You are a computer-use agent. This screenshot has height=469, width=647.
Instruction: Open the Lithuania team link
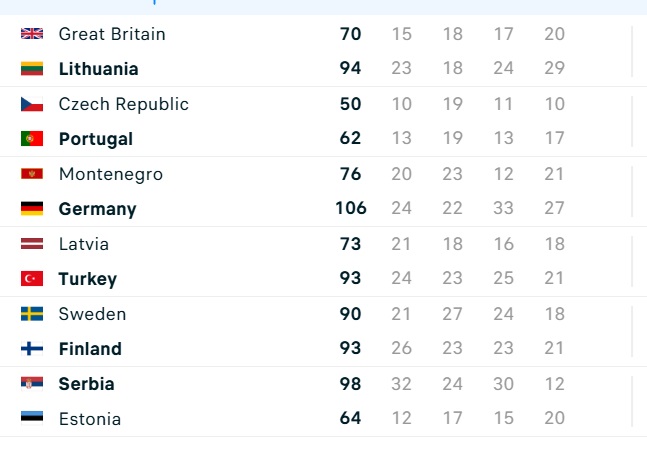point(99,68)
